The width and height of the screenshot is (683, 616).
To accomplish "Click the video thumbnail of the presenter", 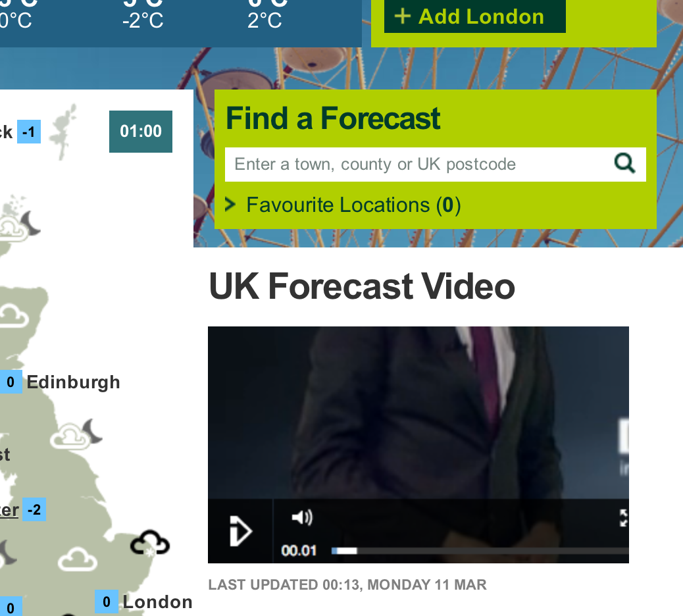I will point(418,413).
